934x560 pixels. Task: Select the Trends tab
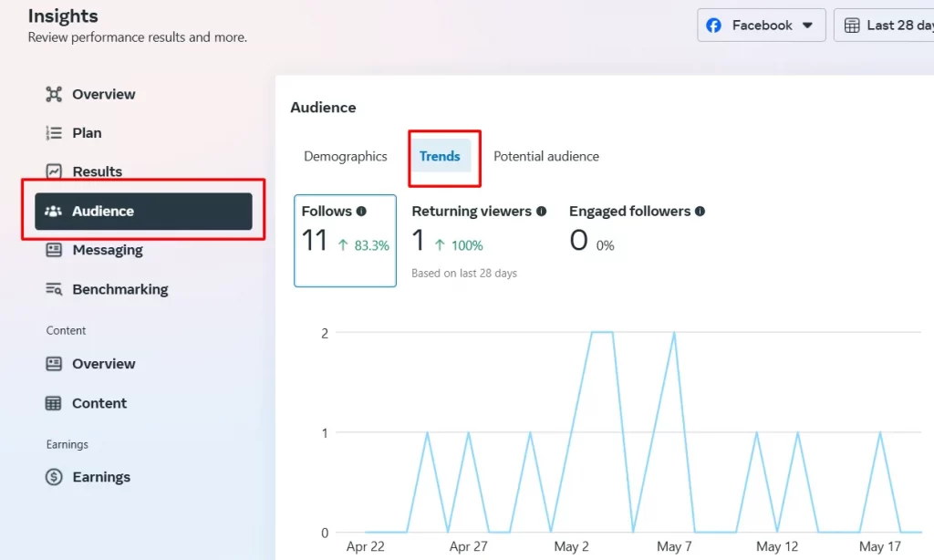[x=440, y=156]
